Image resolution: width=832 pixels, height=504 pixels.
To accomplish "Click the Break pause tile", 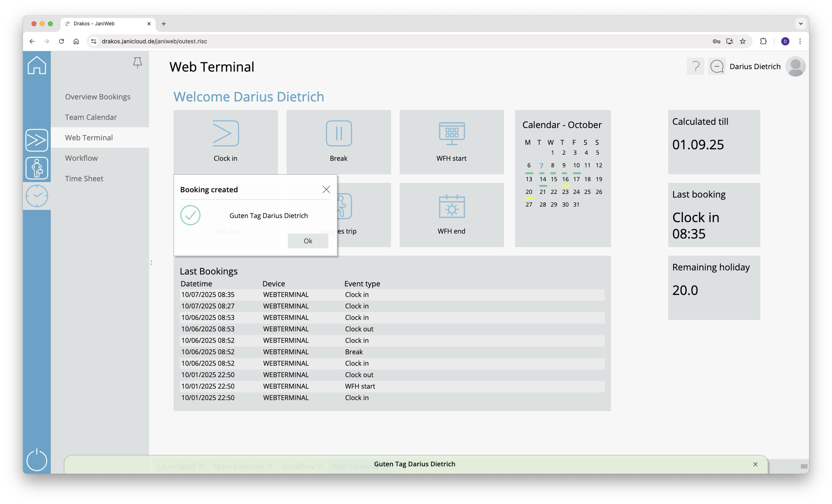I will pos(339,142).
